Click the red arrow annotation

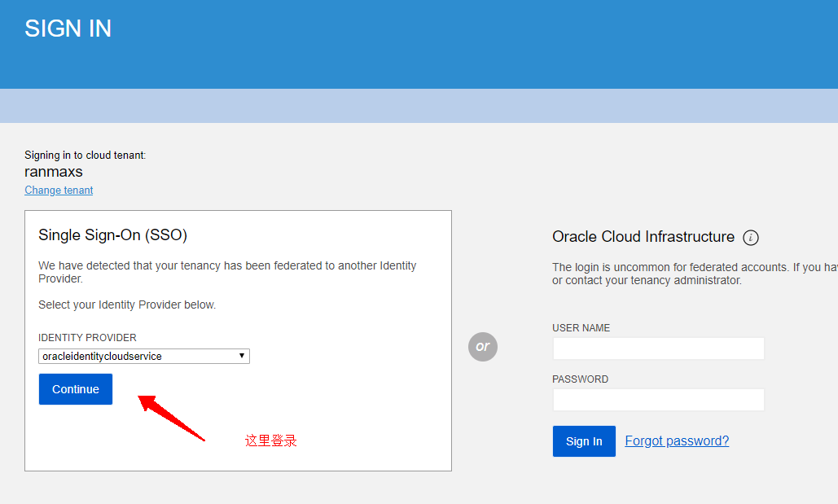tap(171, 416)
